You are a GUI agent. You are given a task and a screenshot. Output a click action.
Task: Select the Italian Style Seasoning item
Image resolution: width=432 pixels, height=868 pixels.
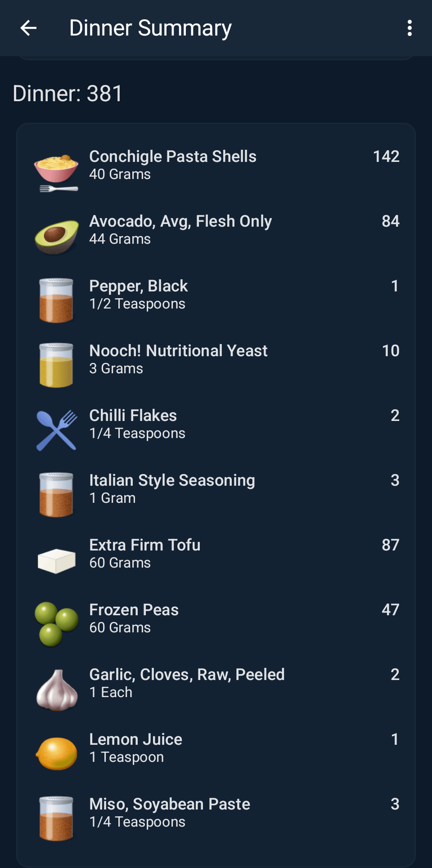(172, 488)
